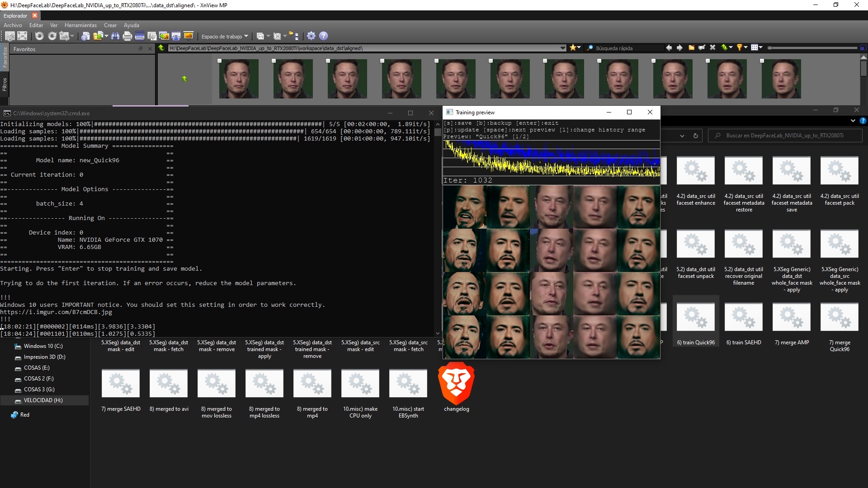Screen dimensions: 868x488
Task: Click the fit-size icon after zoom slider
Action: tap(863, 48)
